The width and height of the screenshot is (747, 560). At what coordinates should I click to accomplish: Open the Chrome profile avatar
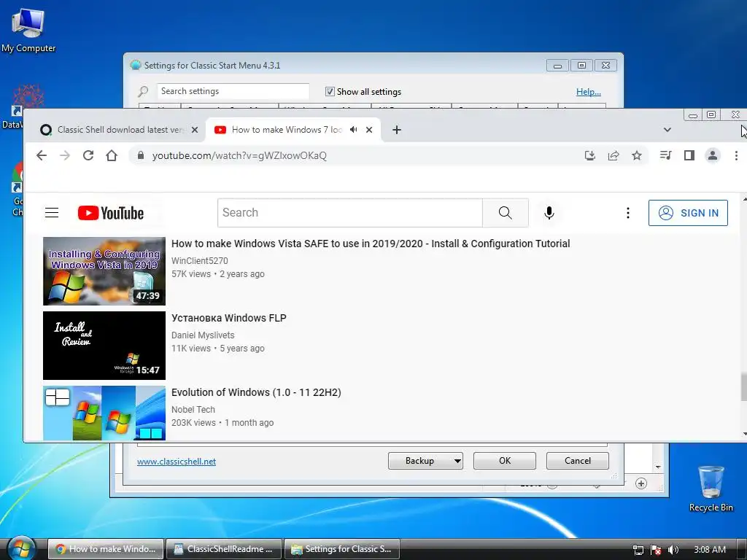(x=713, y=155)
